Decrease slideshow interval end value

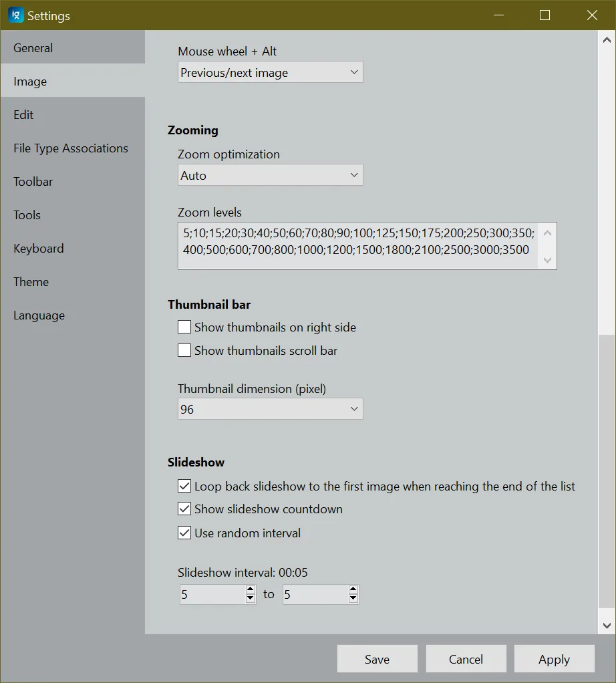coord(353,599)
